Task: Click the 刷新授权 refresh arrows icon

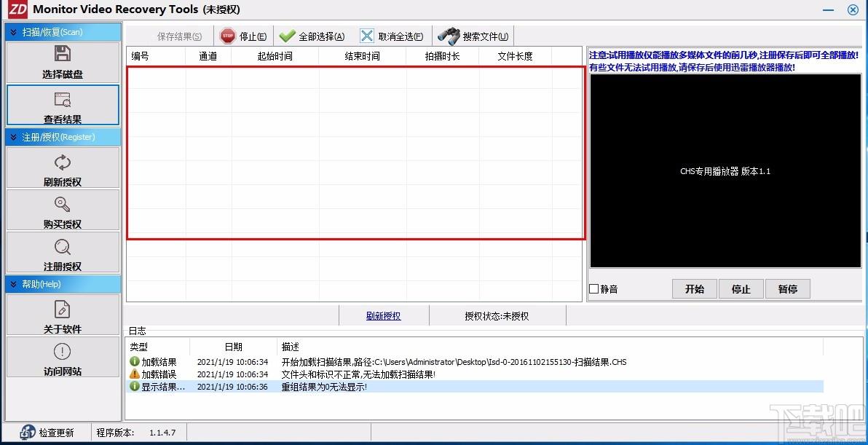Action: pyautogui.click(x=63, y=162)
